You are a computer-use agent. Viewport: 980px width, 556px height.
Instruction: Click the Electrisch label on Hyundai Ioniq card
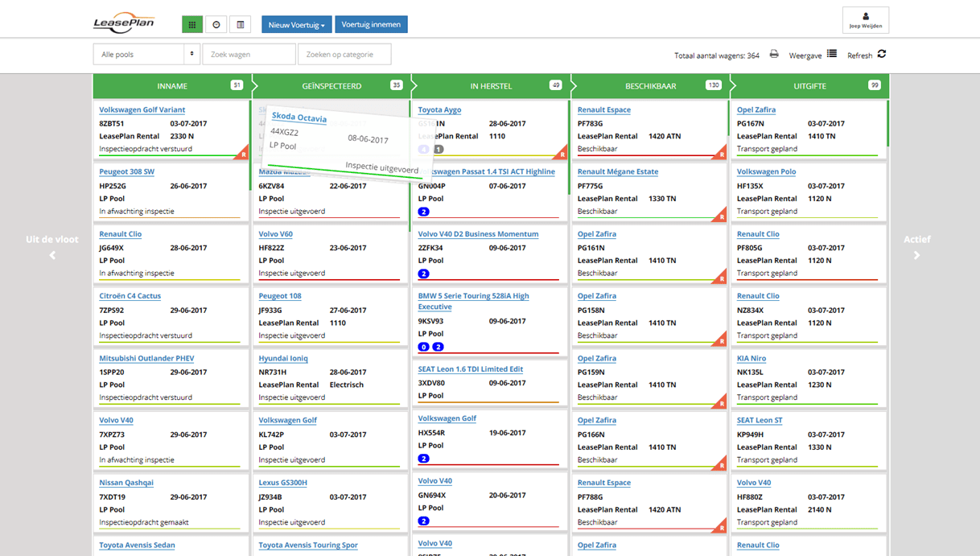(x=347, y=385)
